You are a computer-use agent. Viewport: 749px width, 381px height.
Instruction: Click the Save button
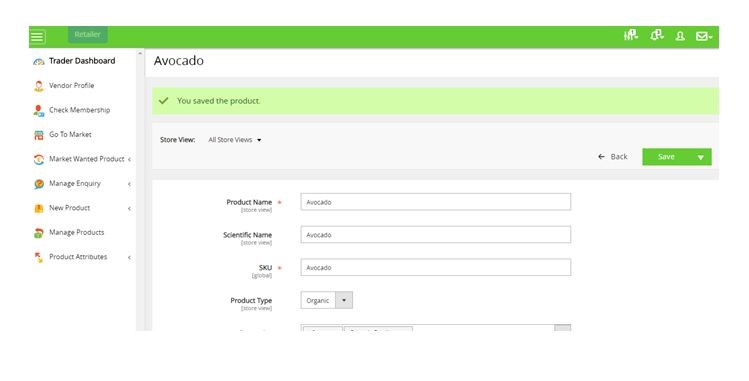[666, 157]
